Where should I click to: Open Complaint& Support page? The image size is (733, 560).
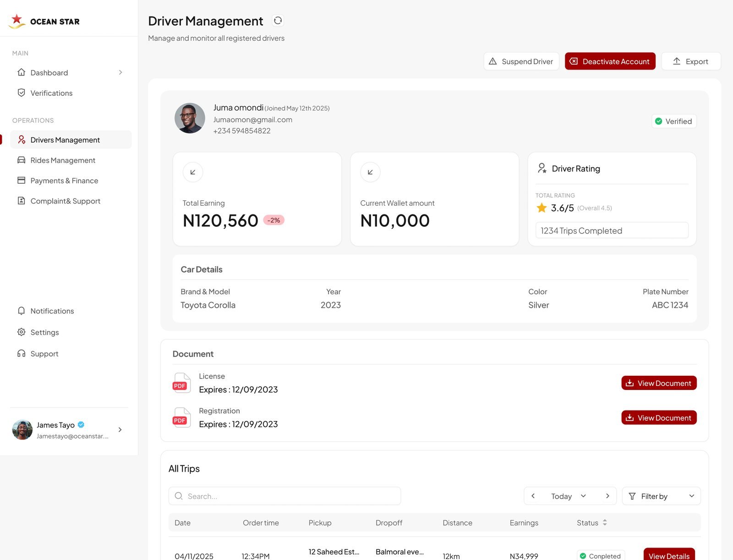coord(71,201)
